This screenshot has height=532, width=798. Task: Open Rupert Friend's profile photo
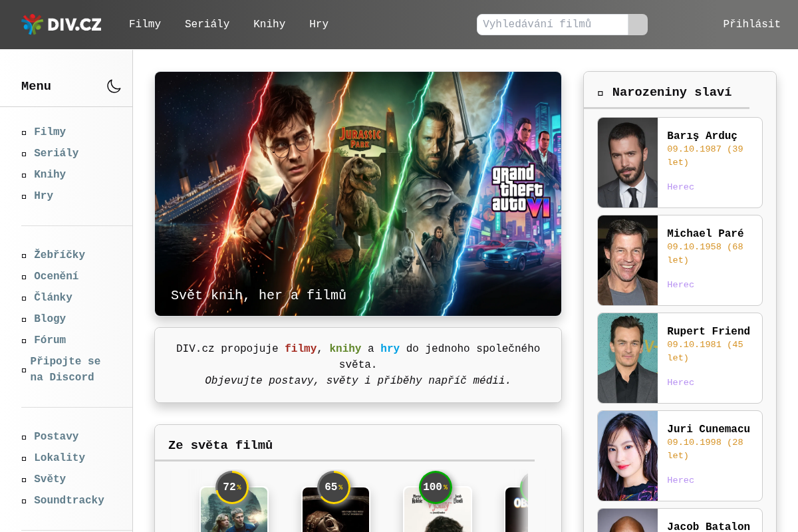(x=628, y=358)
